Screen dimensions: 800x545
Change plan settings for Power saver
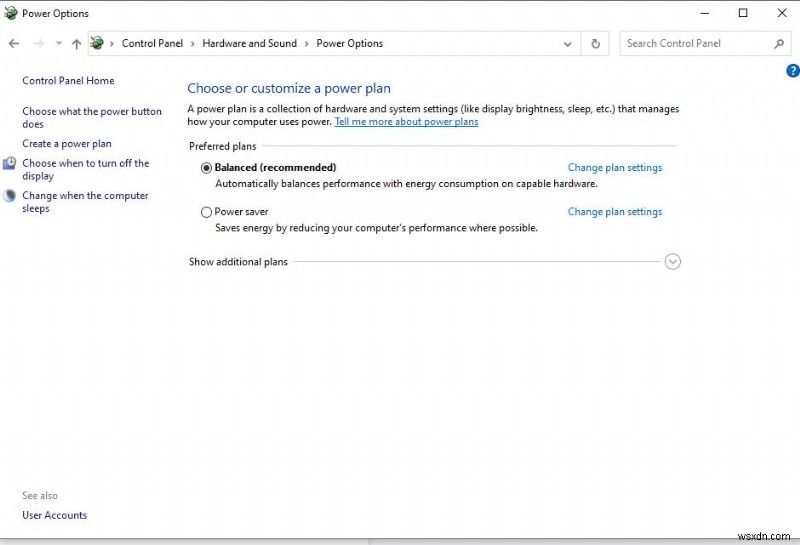pos(615,212)
